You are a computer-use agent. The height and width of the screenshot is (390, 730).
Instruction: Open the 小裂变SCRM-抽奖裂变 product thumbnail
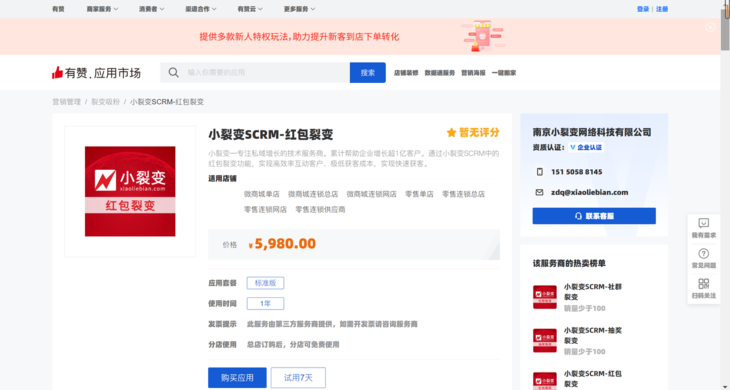click(x=545, y=340)
